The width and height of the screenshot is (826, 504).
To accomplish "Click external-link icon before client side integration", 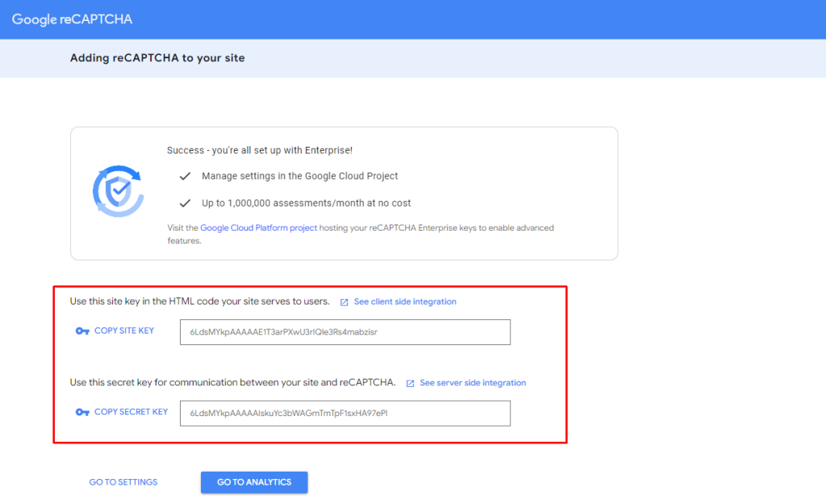I will [x=344, y=302].
